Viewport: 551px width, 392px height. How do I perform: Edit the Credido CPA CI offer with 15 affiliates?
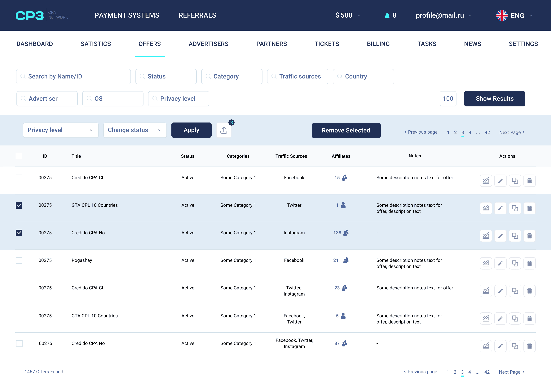tap(500, 180)
